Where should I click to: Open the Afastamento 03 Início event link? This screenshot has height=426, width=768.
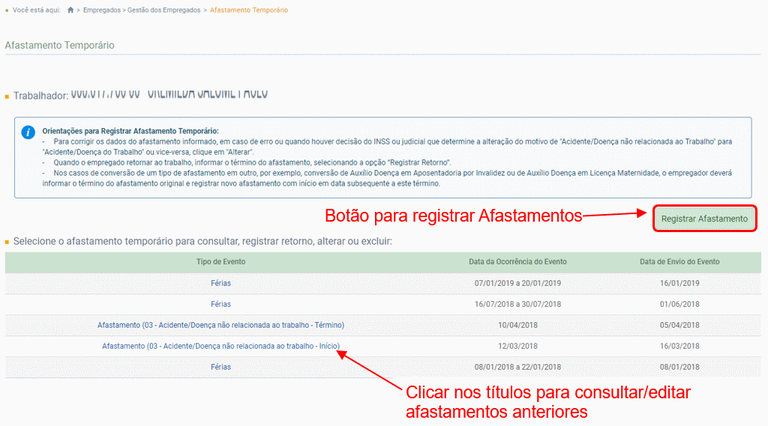click(x=221, y=346)
